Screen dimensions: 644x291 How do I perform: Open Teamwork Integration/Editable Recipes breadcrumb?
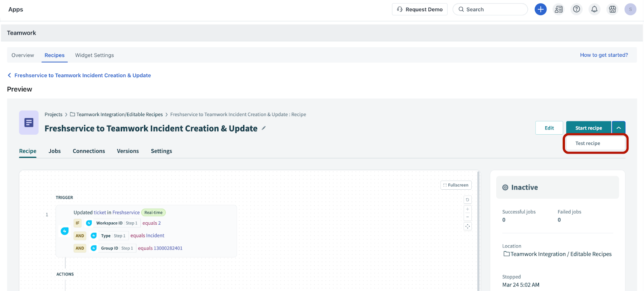tap(120, 115)
